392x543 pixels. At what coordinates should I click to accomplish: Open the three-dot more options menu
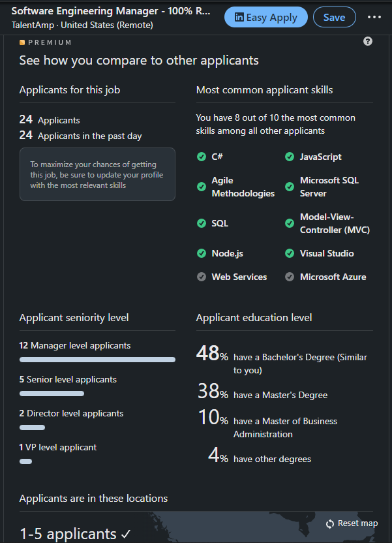coord(374,17)
